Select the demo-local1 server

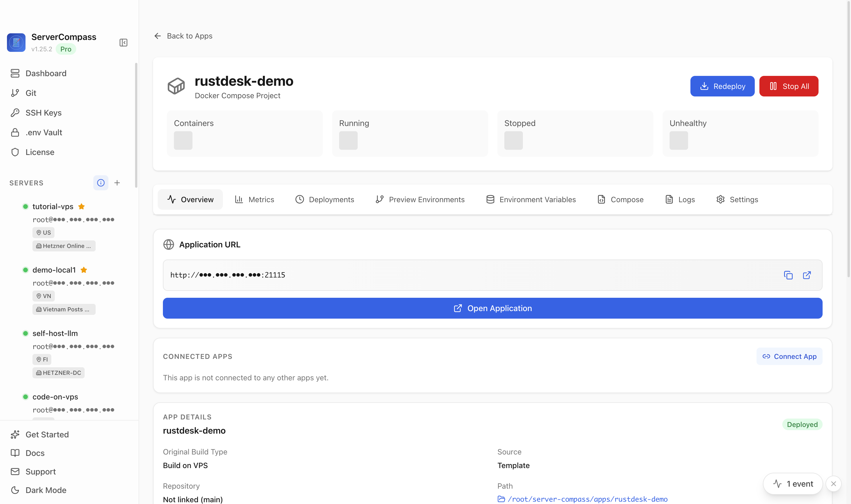(x=54, y=270)
